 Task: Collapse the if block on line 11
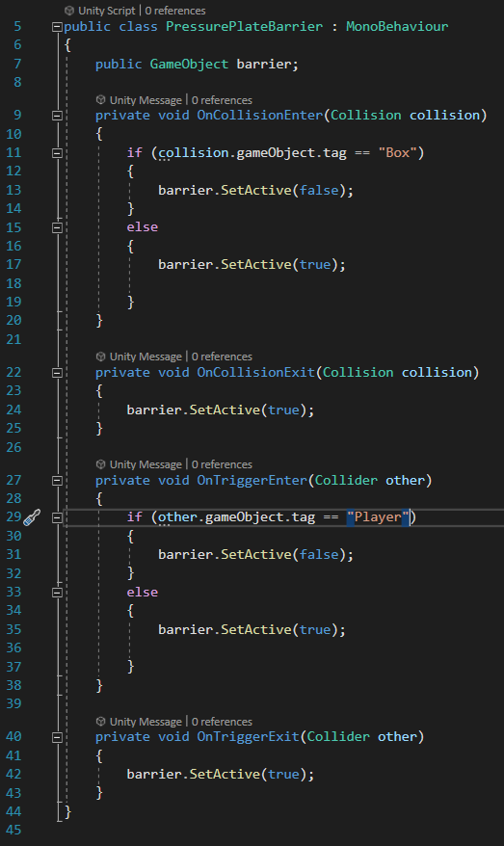click(x=57, y=153)
